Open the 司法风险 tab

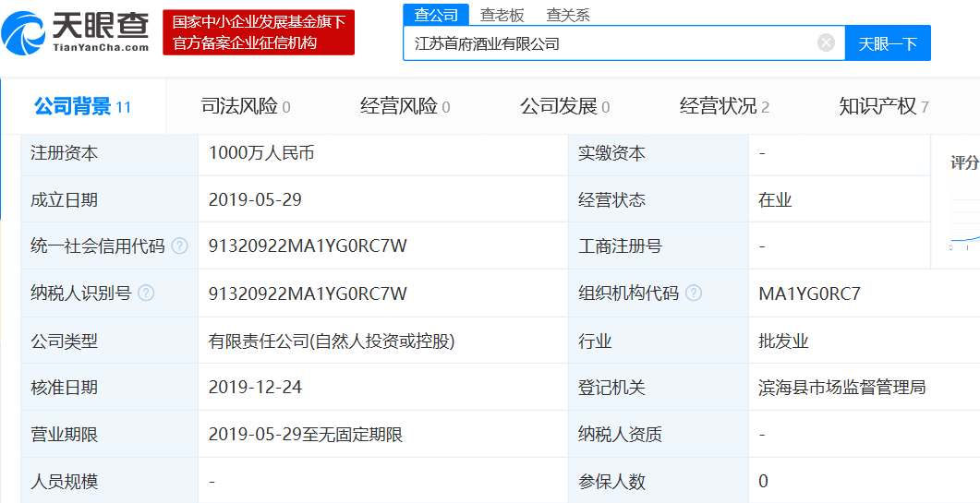(x=246, y=107)
